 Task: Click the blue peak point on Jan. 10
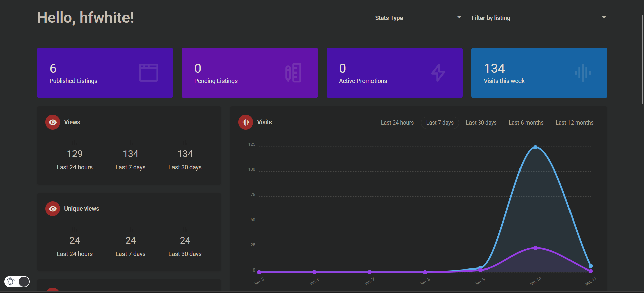click(535, 147)
